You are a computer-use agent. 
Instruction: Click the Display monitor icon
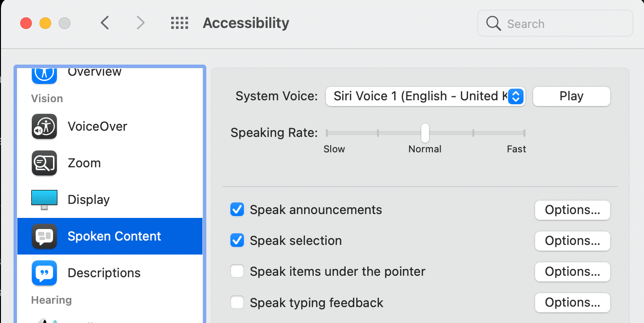(44, 200)
